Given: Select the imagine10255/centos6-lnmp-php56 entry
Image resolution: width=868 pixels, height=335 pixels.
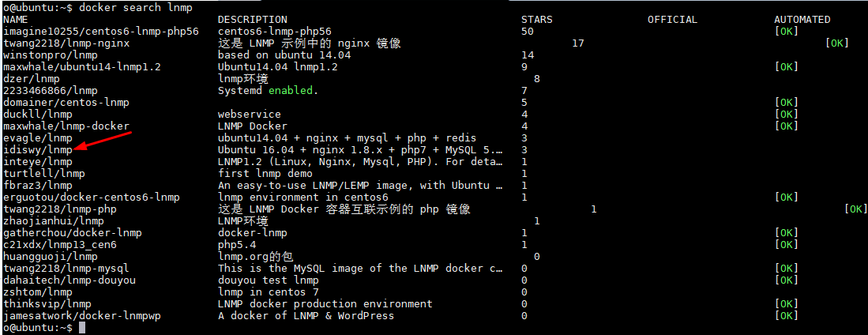Looking at the screenshot, I should click(101, 32).
